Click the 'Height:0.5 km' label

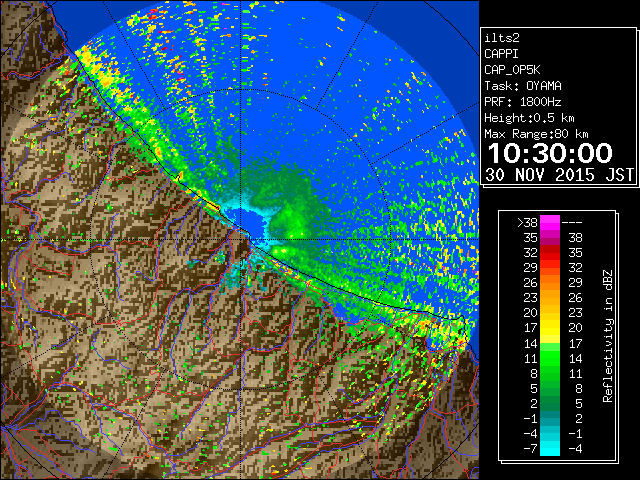point(529,118)
